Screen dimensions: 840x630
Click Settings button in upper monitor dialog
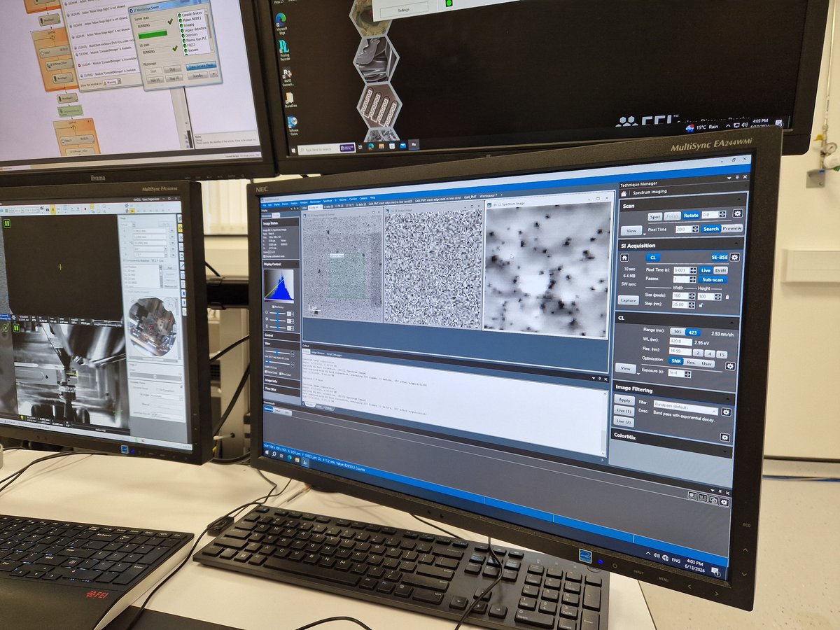403,11
